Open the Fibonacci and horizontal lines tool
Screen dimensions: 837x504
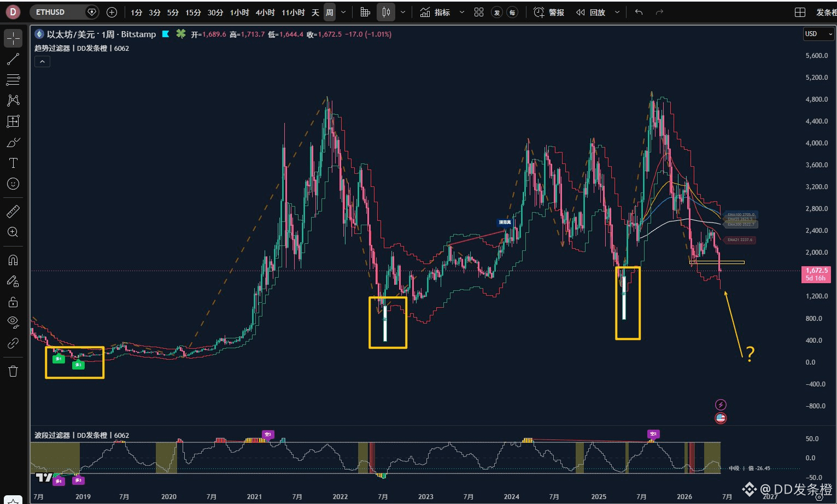[13, 80]
